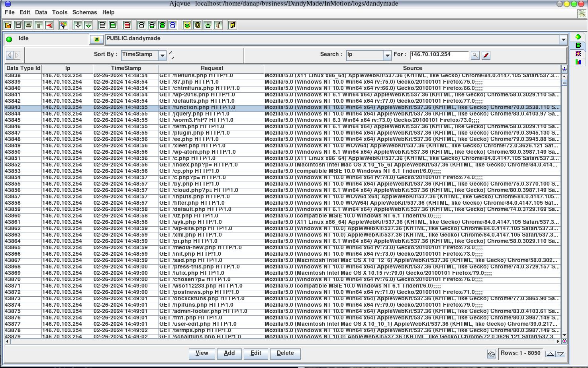588x368 pixels.
Task: Click the red-lined sheet toolbar icon
Action: pyautogui.click(x=127, y=25)
